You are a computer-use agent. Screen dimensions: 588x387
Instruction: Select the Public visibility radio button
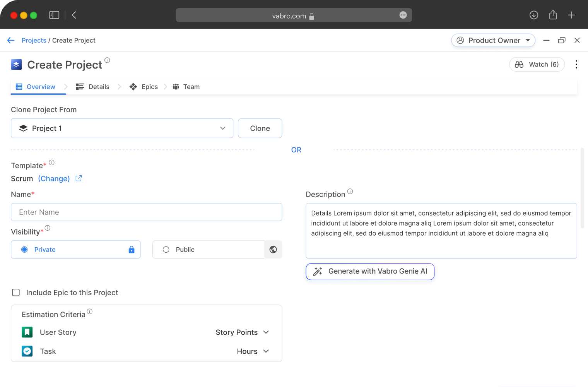166,250
